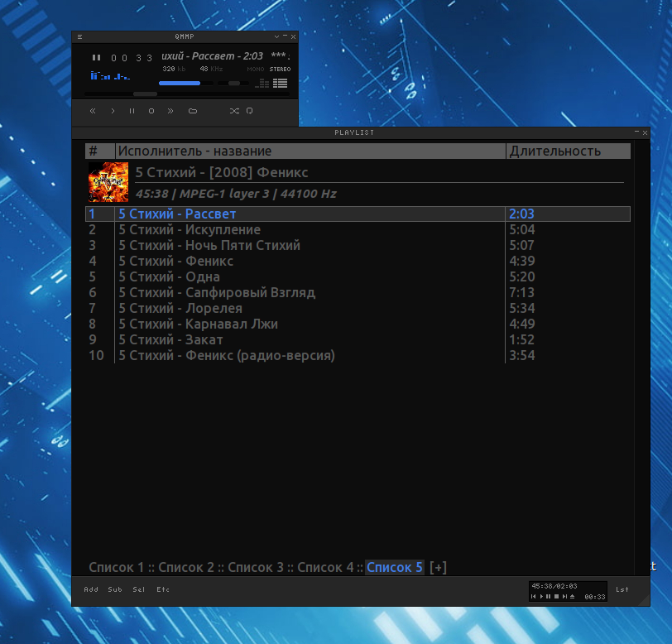This screenshot has height=644, width=672.
Task: Open the Lst playlist list menu
Action: (x=622, y=589)
